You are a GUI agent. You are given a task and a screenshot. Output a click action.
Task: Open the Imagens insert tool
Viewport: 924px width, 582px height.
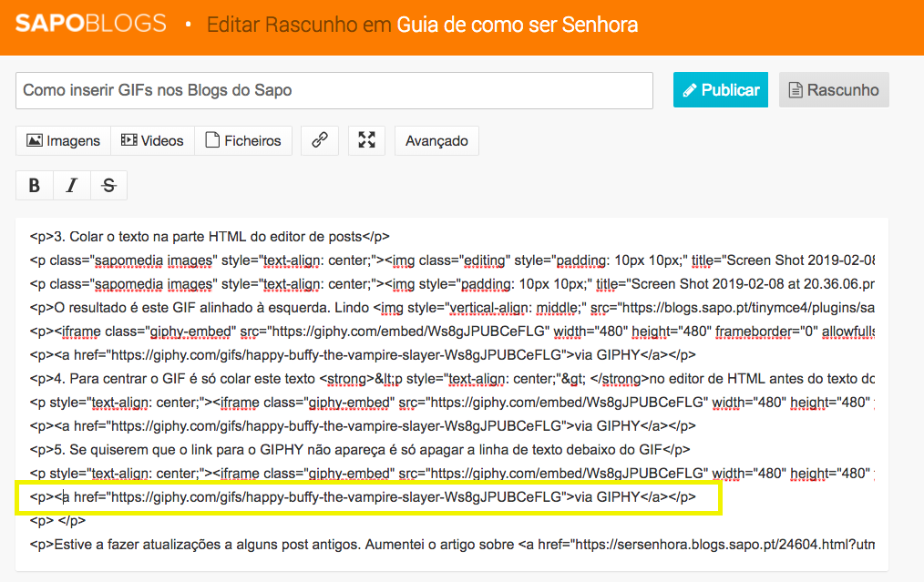pyautogui.click(x=64, y=140)
